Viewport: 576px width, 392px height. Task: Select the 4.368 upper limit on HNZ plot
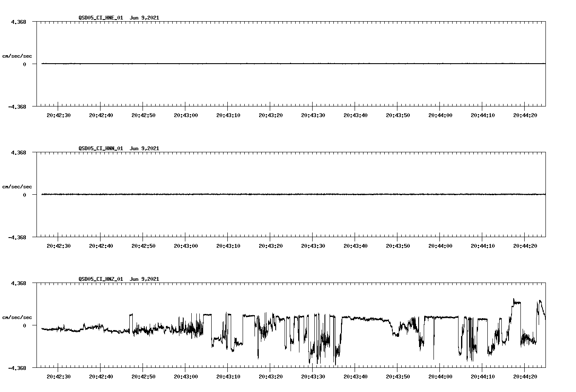[19, 283]
